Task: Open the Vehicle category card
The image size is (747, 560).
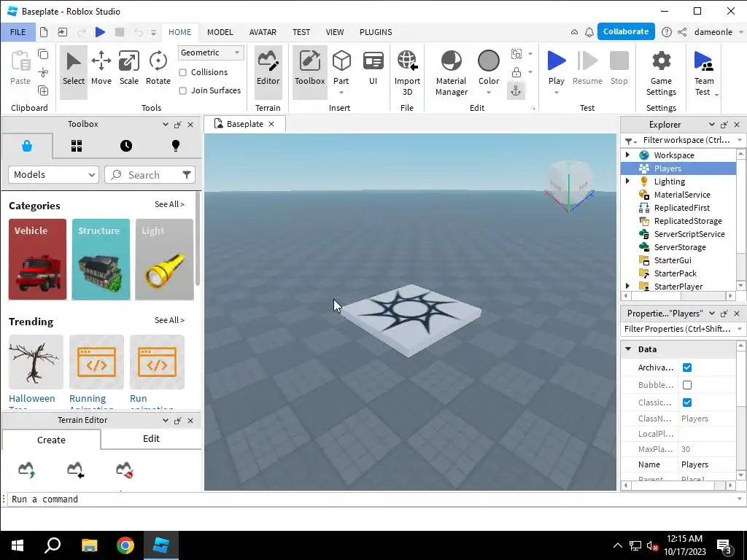Action: point(37,260)
